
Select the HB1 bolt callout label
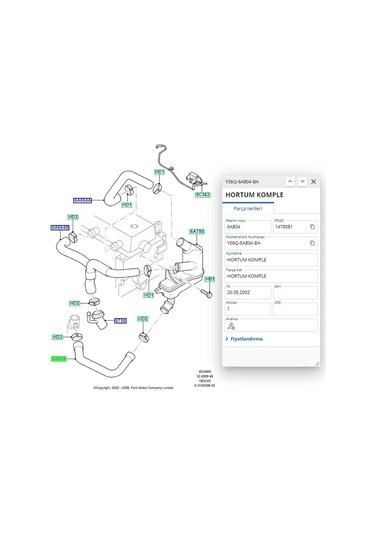(x=210, y=279)
